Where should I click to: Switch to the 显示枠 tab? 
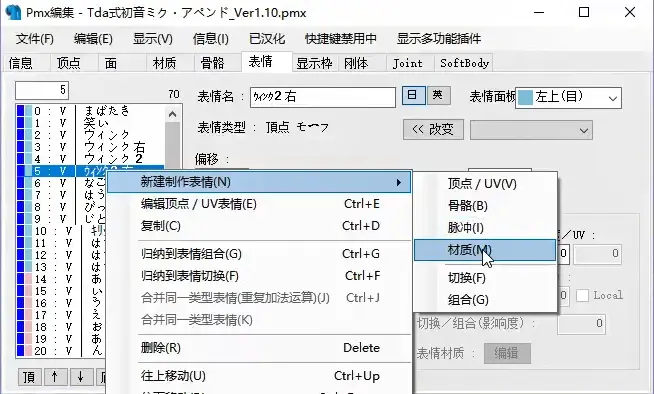tap(314, 63)
